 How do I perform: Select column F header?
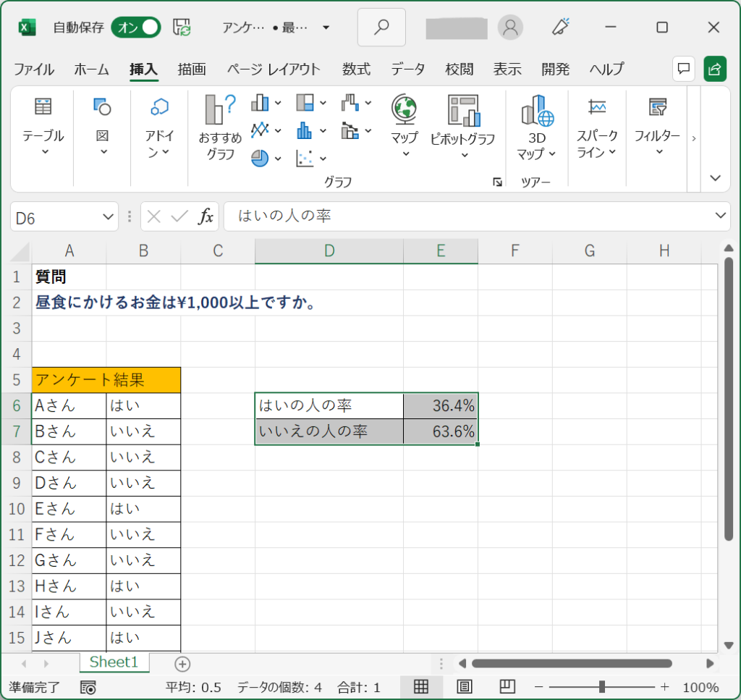(x=515, y=251)
